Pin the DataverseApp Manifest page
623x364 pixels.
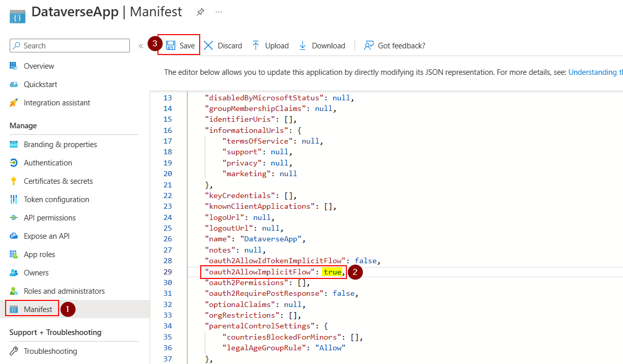200,12
